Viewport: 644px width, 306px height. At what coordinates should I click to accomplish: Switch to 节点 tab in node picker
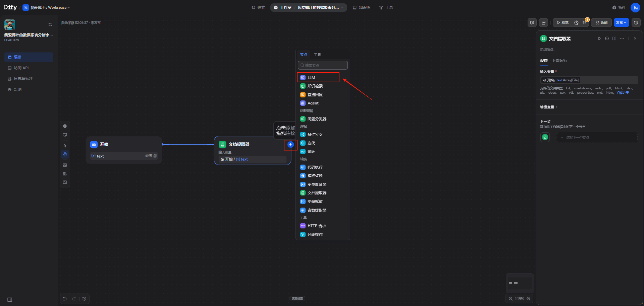304,55
